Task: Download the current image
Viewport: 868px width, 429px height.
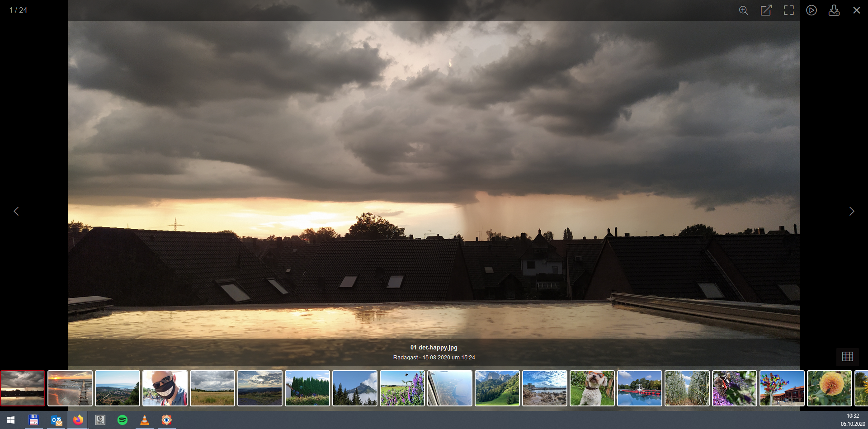Action: pyautogui.click(x=834, y=10)
